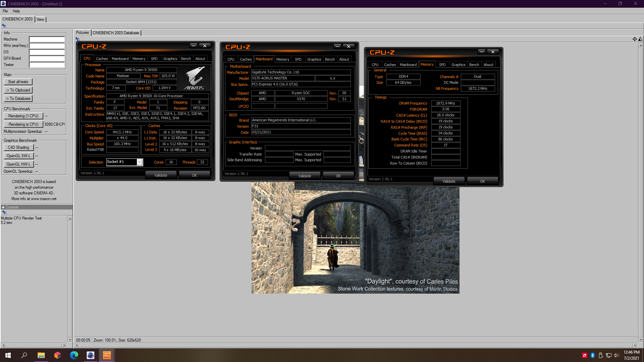Screen dimensions: 644x362
Task: Click Validate in the CPU-Z CPU window
Action: (161, 175)
